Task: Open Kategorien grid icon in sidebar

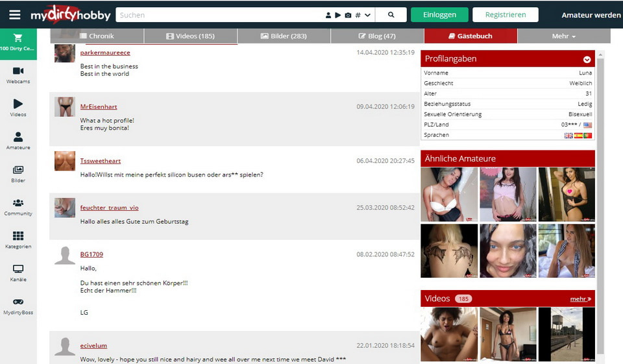Action: (x=18, y=236)
